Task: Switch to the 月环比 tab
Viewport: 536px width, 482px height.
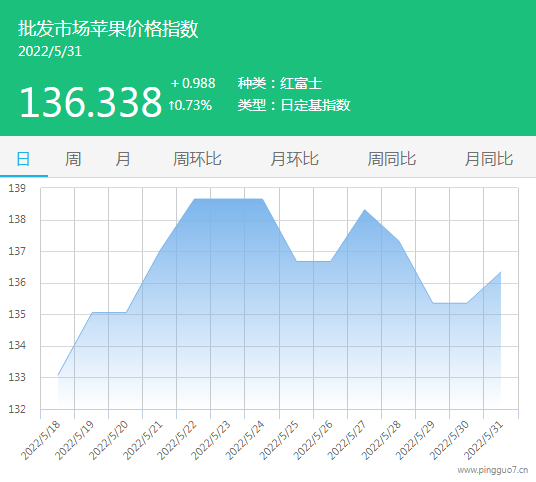Action: [x=295, y=159]
